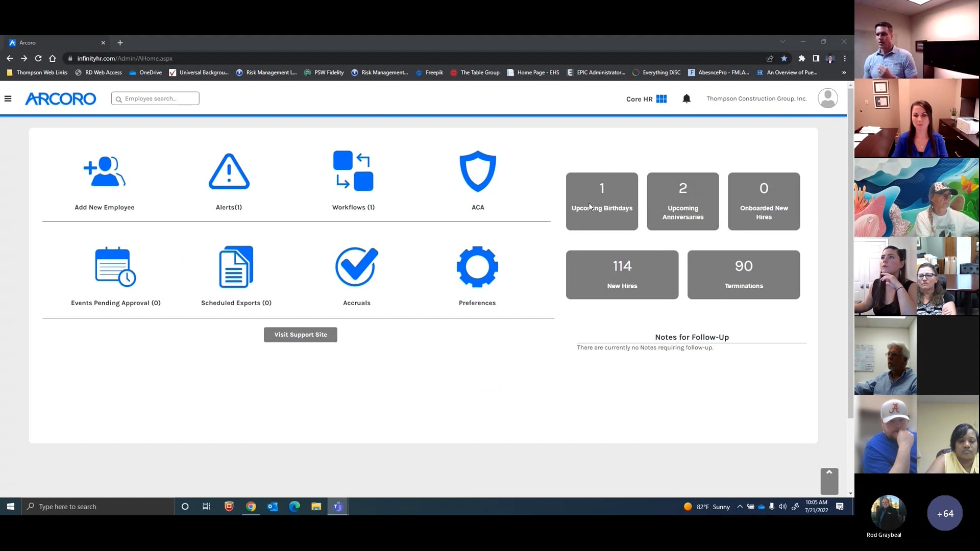Open Chrome's three-dot settings menu

click(845, 59)
